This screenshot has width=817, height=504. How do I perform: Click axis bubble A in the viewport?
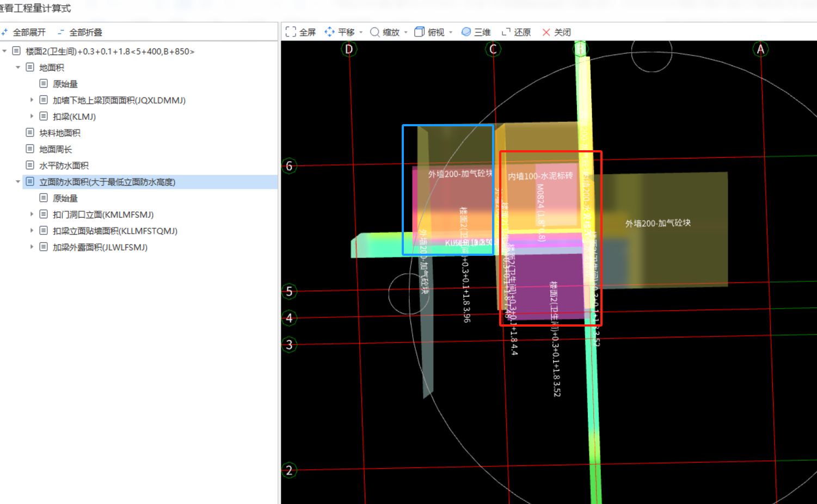[760, 50]
